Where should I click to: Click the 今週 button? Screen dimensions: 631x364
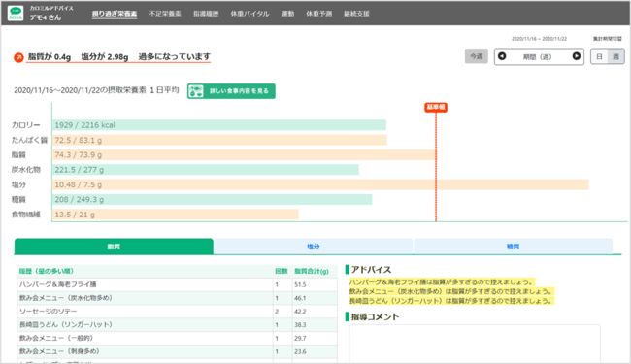pyautogui.click(x=477, y=56)
